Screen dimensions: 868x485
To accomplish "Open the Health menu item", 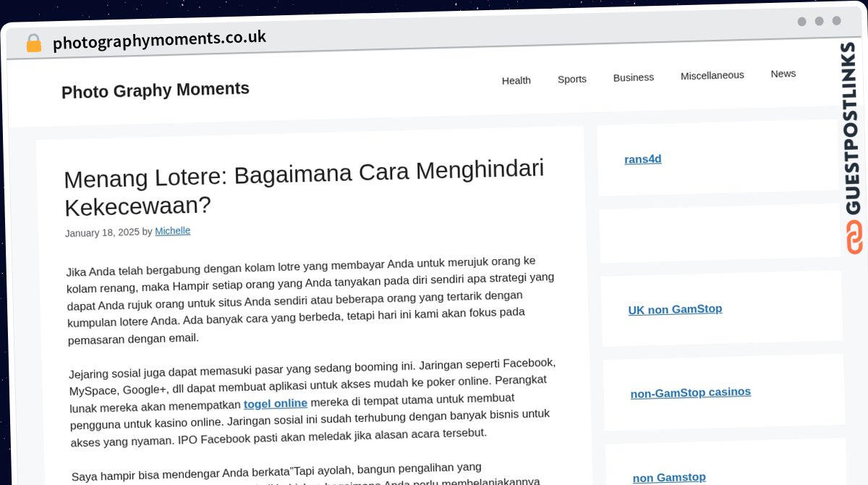I will 516,80.
